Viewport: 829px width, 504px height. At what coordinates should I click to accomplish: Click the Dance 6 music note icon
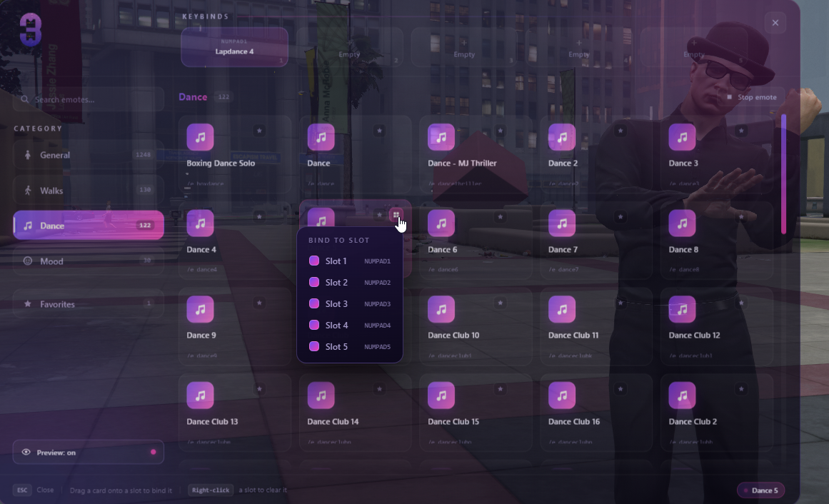coord(441,223)
